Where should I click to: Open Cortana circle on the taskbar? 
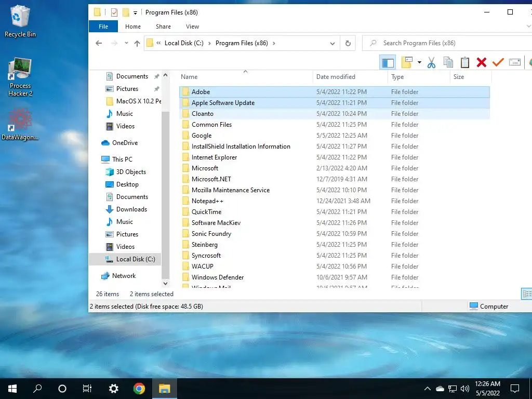pyautogui.click(x=62, y=389)
